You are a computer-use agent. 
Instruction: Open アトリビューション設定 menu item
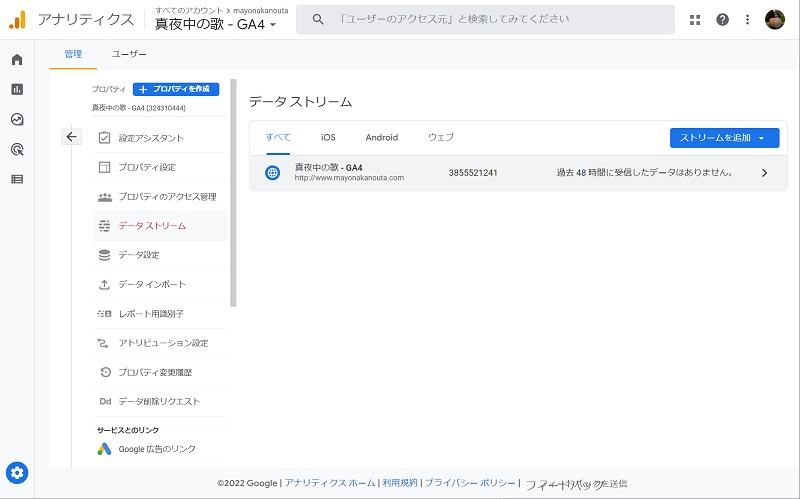coord(160,343)
